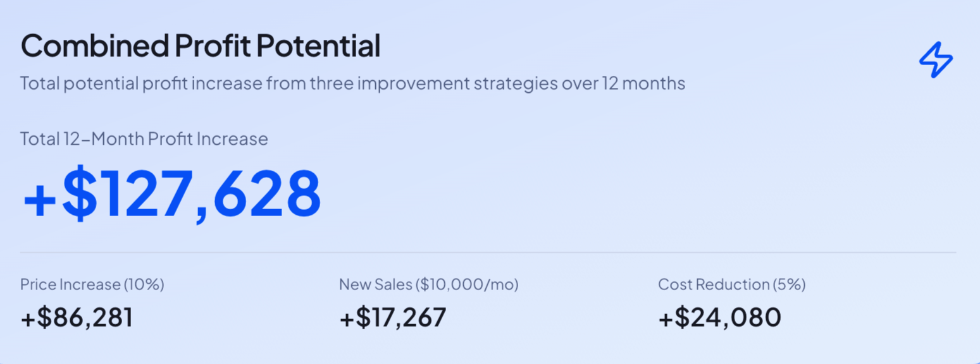This screenshot has height=364, width=980.
Task: Select the lightning icon in the top corner
Action: 936,60
